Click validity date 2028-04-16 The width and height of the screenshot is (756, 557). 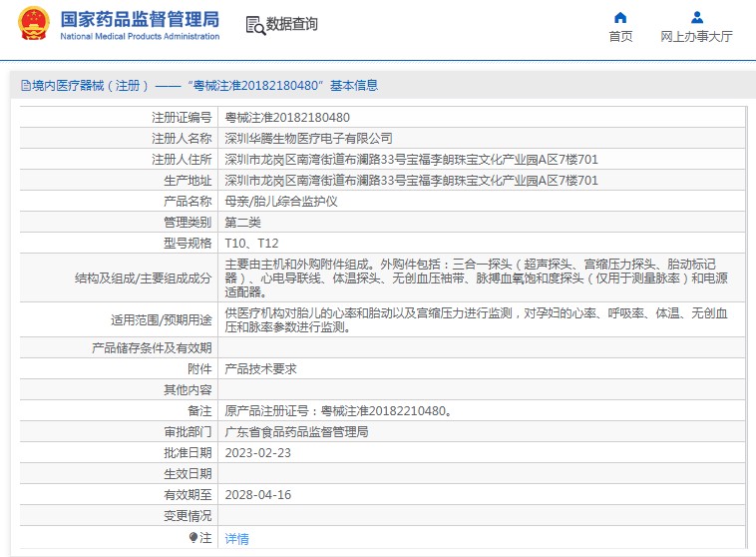pos(258,495)
